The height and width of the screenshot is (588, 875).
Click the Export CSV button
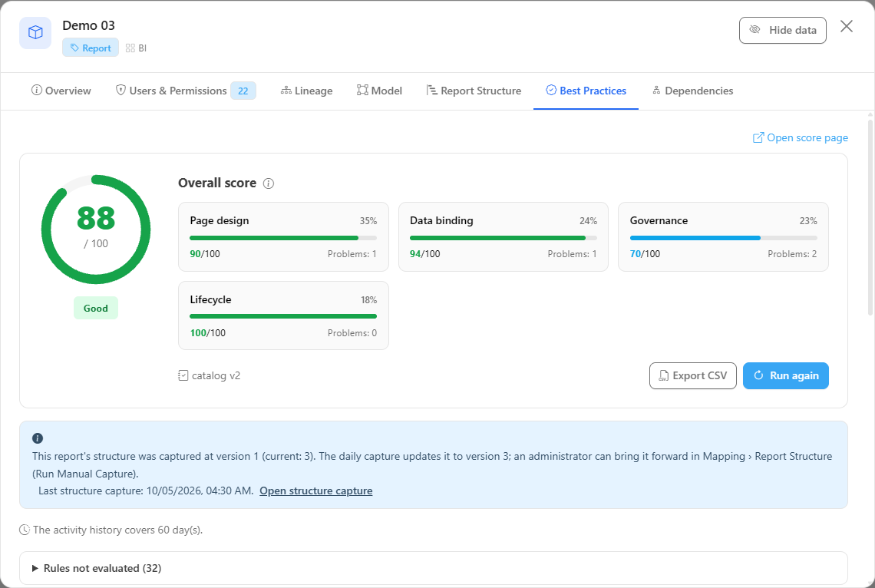pyautogui.click(x=693, y=375)
